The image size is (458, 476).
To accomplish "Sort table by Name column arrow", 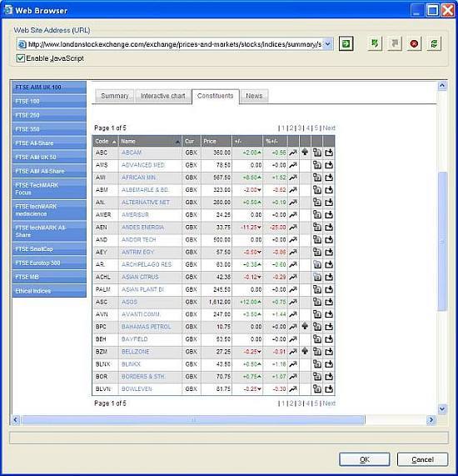I will (x=177, y=142).
